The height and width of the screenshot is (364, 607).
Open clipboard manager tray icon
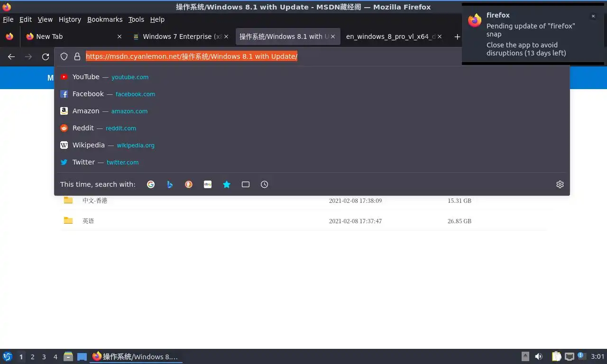pyautogui.click(x=557, y=356)
